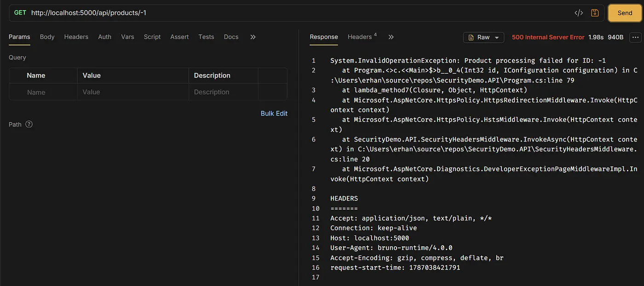
Task: Open the response Headers 4 tab
Action: (362, 37)
